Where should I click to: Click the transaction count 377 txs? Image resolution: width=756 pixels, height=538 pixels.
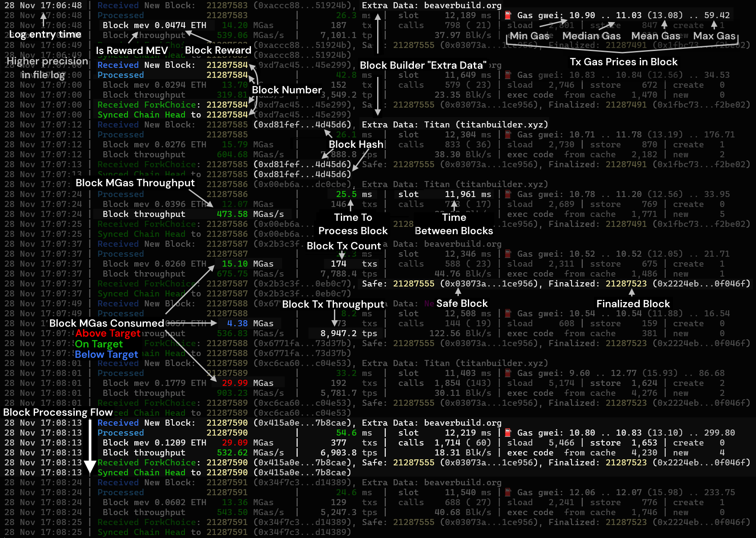(354, 442)
